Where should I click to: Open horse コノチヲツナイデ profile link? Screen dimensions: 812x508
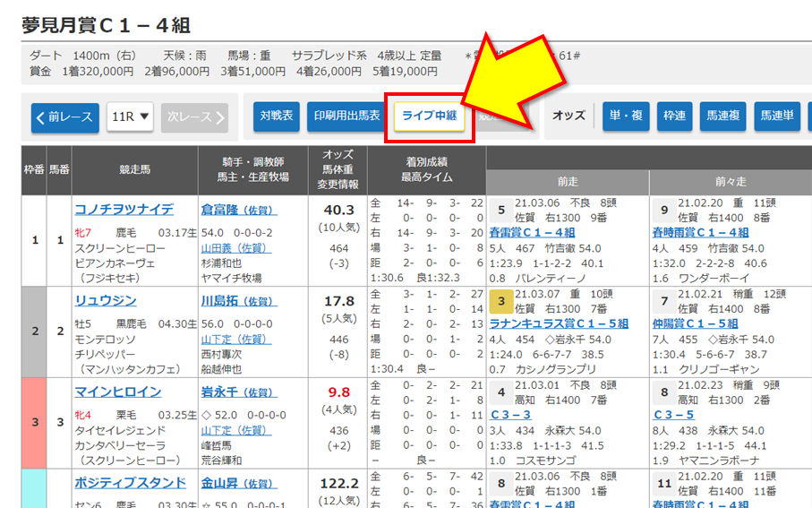click(x=124, y=209)
